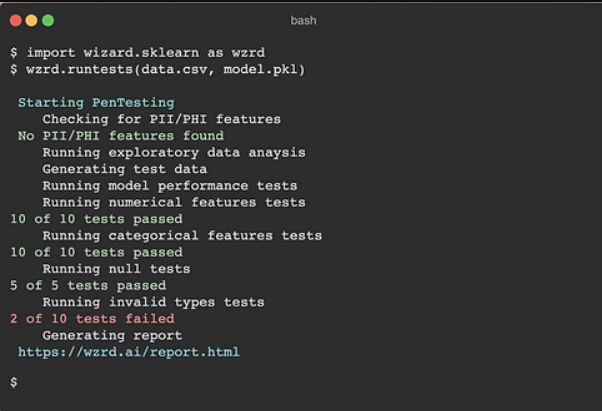
Task: Click the red close window button
Action: (15, 20)
